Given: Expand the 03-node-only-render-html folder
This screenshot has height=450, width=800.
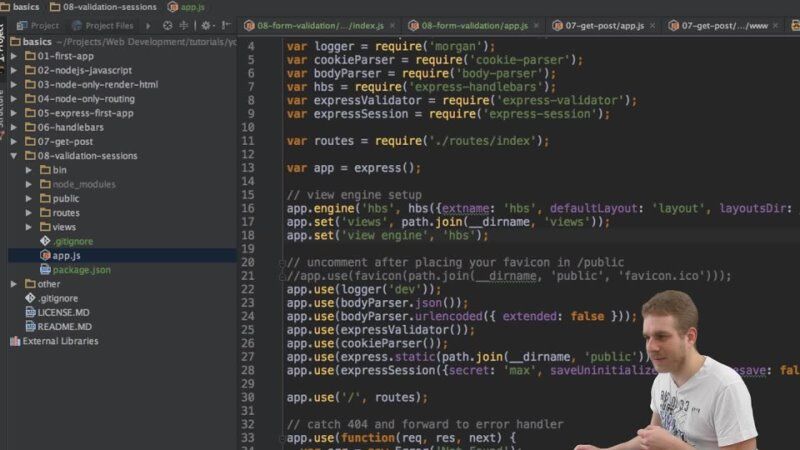Looking at the screenshot, I should tap(14, 85).
